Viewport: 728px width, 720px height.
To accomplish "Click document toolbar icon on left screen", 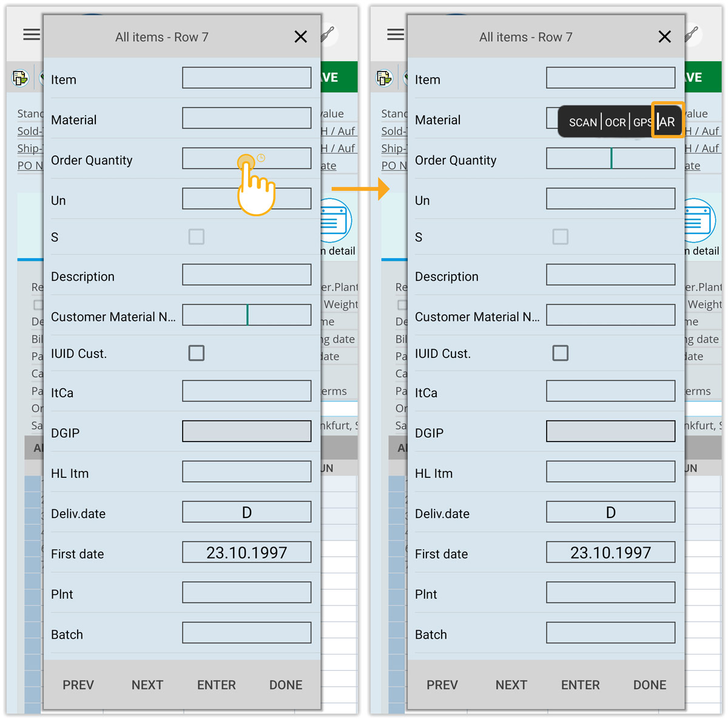I will (x=21, y=78).
